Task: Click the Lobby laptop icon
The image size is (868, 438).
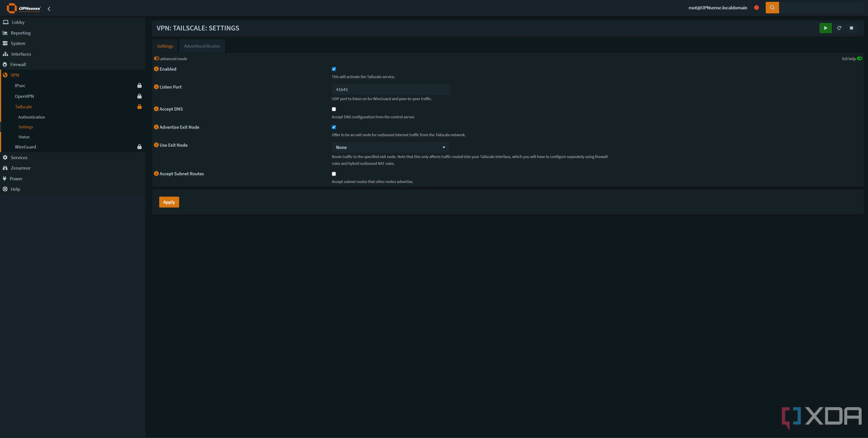Action: click(x=5, y=22)
